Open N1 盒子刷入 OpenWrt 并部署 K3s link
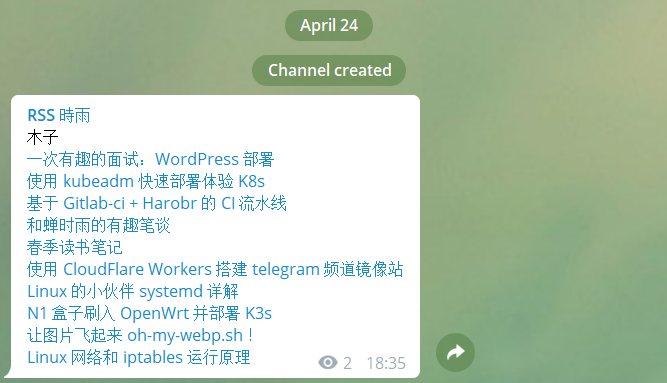 (149, 314)
